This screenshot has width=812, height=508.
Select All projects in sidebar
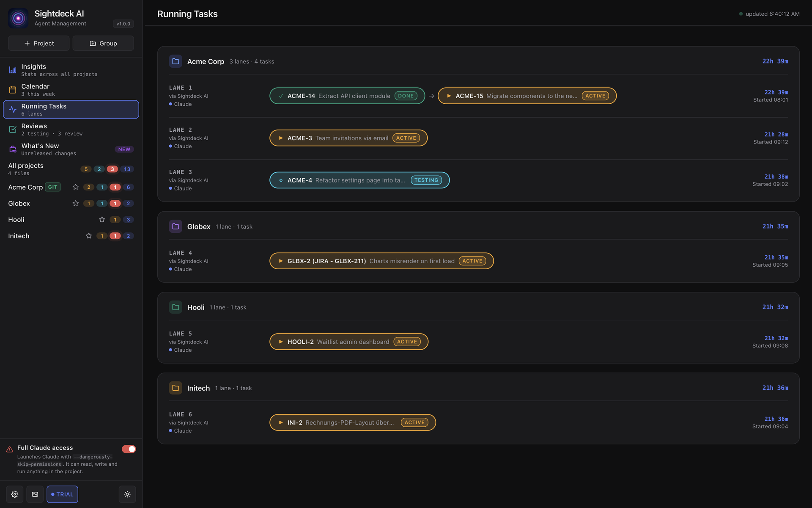click(x=71, y=169)
